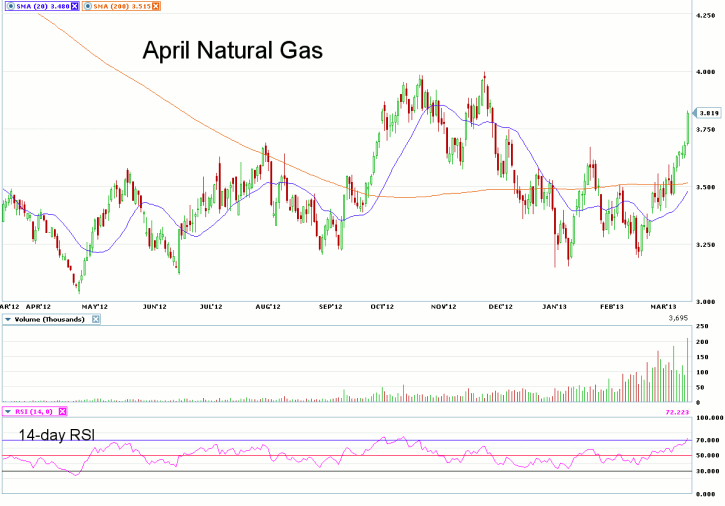Collapse the RSI panel arrow
725x506 pixels.
[x=7, y=411]
